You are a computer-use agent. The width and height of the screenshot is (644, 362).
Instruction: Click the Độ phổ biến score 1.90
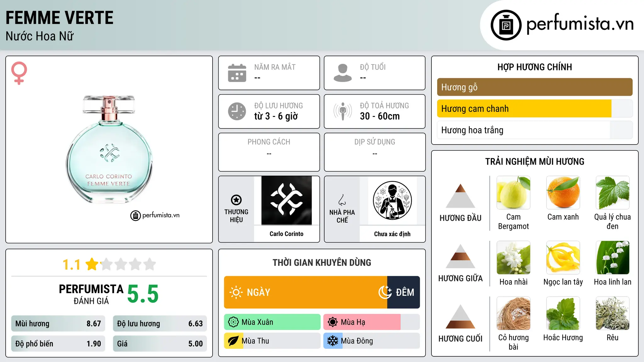click(58, 344)
